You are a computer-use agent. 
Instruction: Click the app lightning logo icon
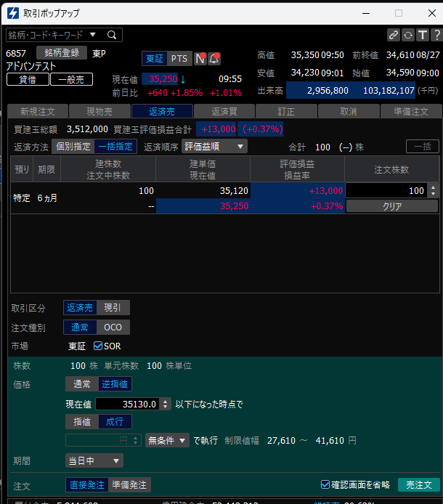click(13, 13)
